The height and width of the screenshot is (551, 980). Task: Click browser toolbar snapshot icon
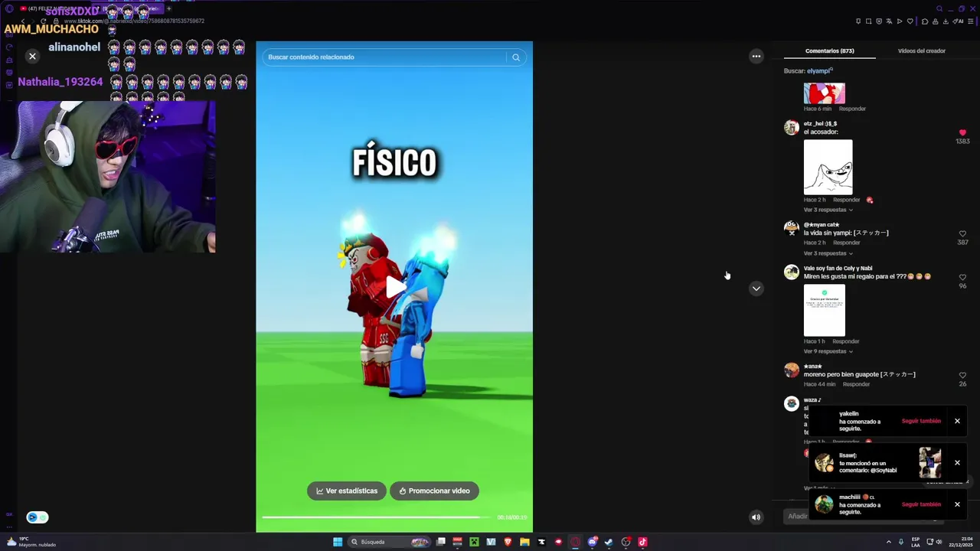click(868, 21)
